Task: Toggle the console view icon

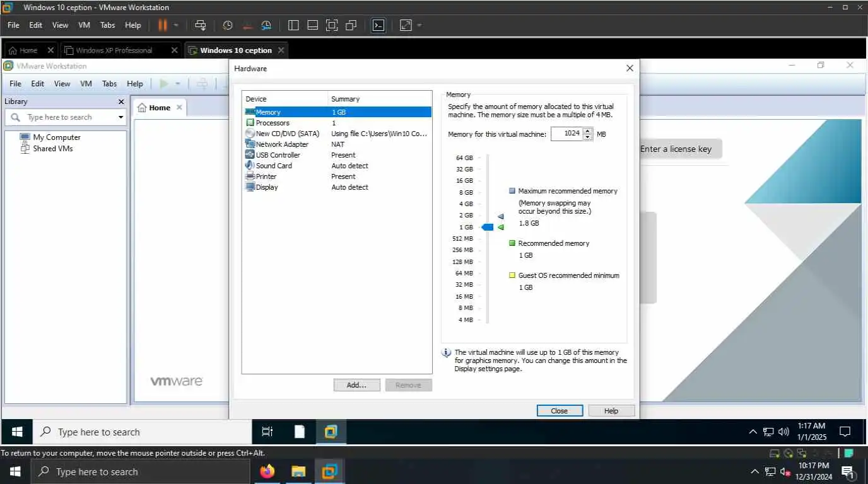Action: (x=378, y=25)
